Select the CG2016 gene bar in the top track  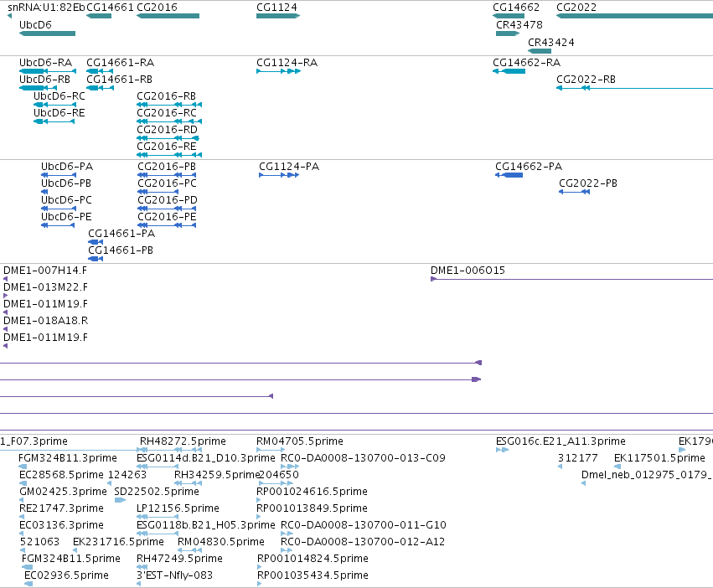pyautogui.click(x=168, y=16)
